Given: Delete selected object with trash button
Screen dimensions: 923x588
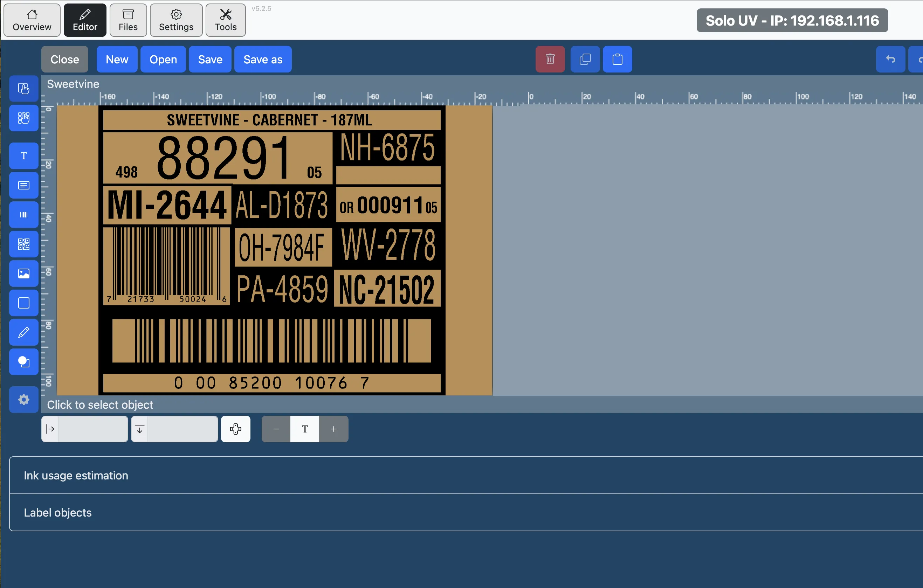Looking at the screenshot, I should point(550,60).
